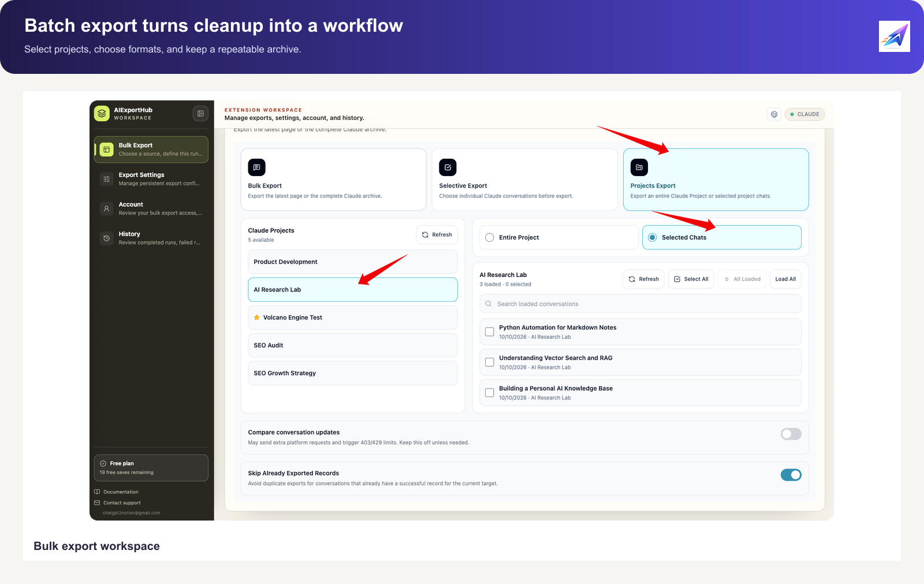This screenshot has width=924, height=584.
Task: Click the Account person icon
Action: pos(107,208)
